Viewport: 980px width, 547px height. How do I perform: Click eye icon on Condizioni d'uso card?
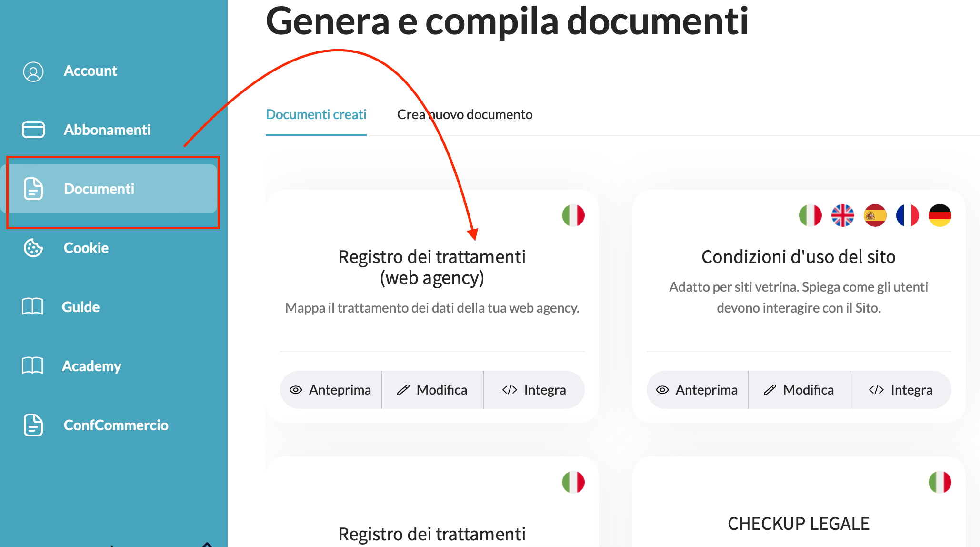pos(662,390)
